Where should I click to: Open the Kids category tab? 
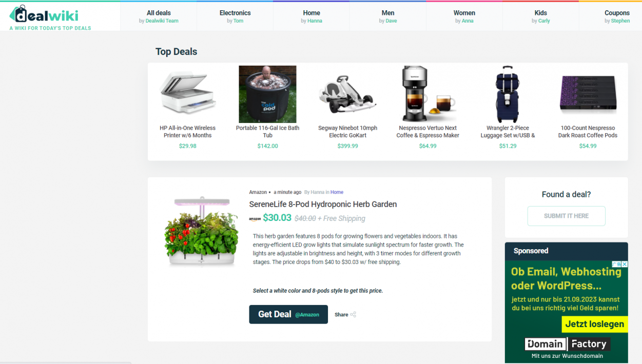click(x=541, y=16)
